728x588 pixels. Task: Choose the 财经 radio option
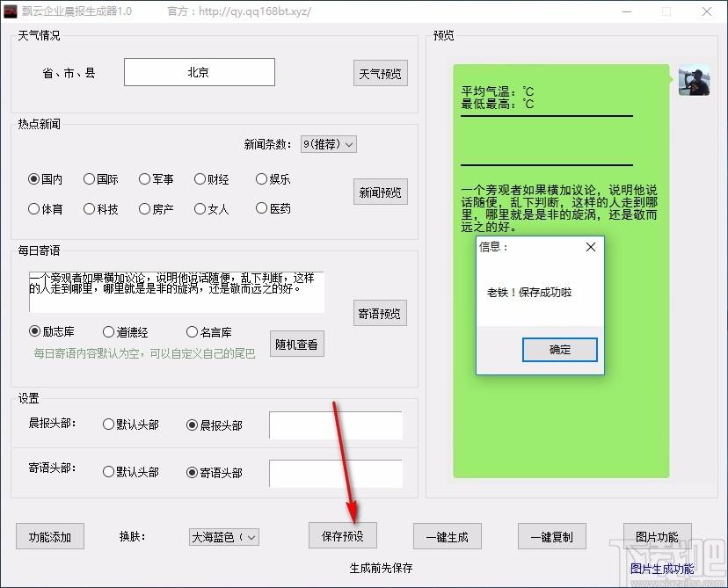pyautogui.click(x=211, y=179)
